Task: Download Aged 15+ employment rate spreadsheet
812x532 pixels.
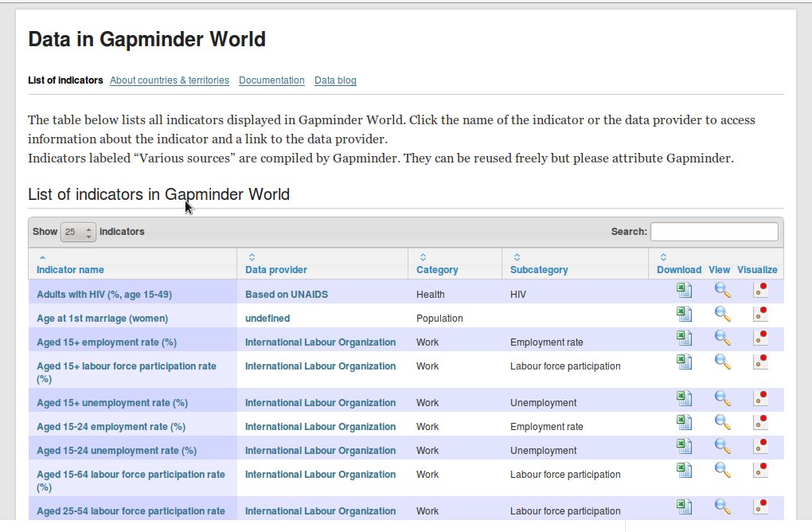Action: (x=684, y=338)
